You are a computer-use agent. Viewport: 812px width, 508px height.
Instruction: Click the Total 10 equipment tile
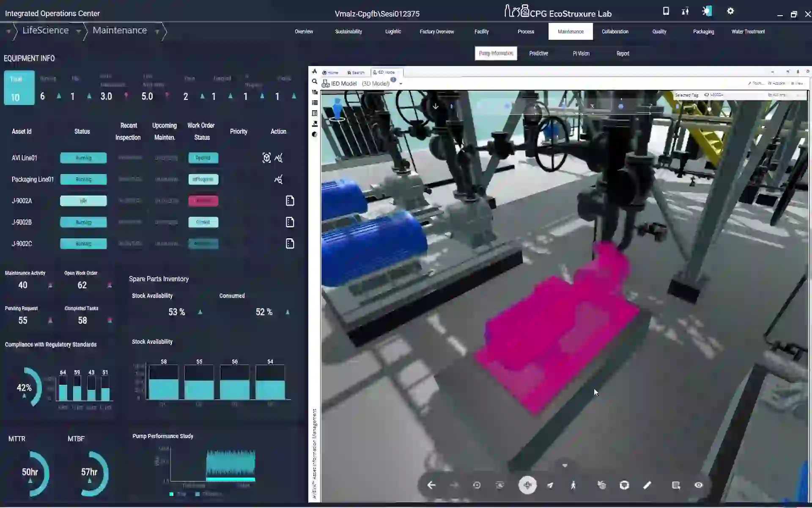click(19, 88)
